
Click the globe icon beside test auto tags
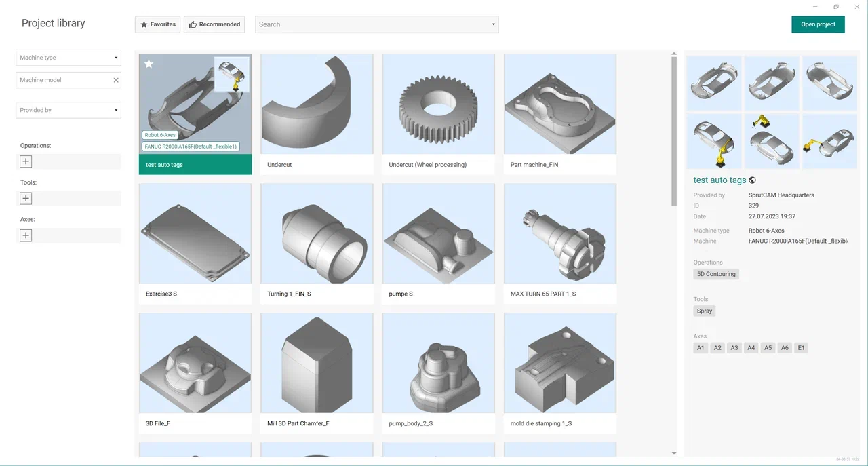(753, 180)
